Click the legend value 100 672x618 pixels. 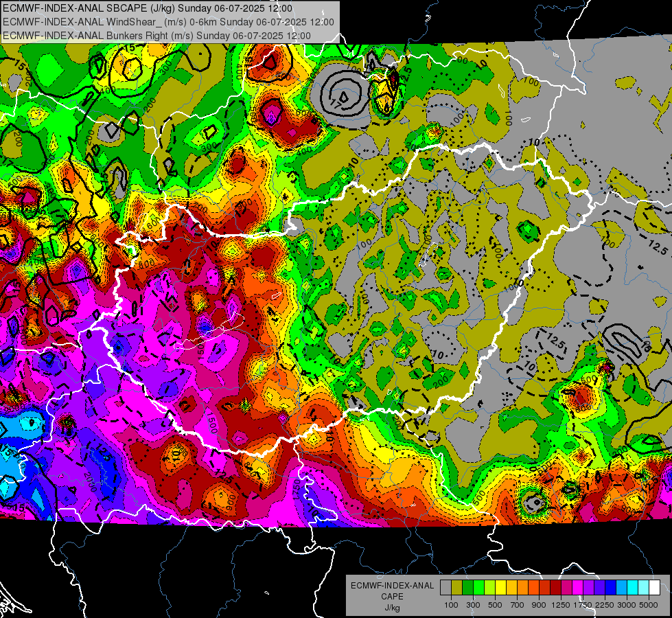click(x=451, y=605)
